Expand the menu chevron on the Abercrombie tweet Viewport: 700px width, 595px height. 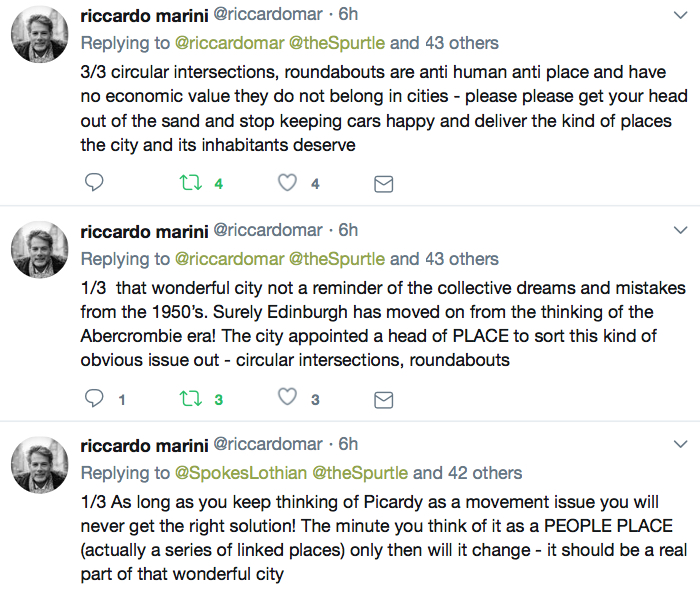pyautogui.click(x=680, y=230)
